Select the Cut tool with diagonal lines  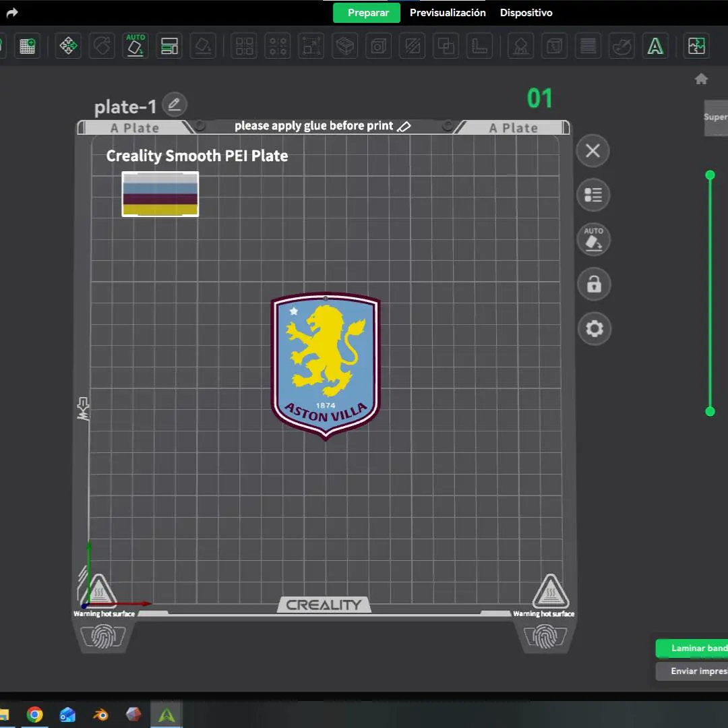(x=413, y=46)
